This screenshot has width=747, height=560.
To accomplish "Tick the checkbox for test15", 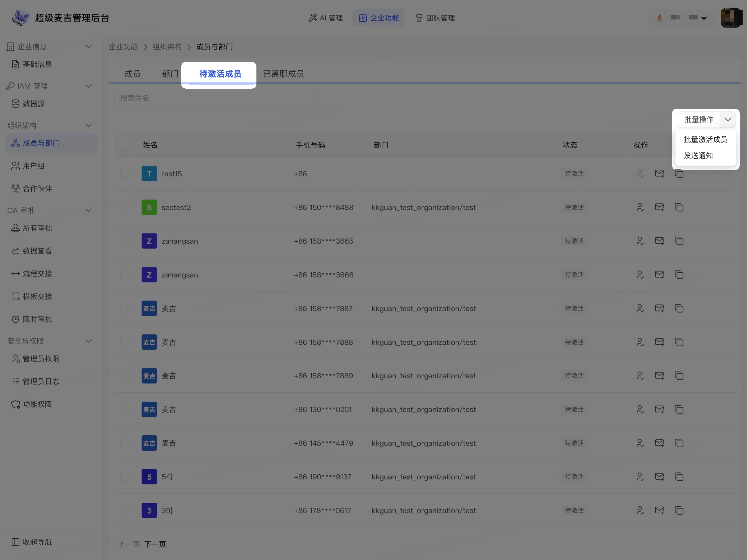I will pyautogui.click(x=124, y=174).
